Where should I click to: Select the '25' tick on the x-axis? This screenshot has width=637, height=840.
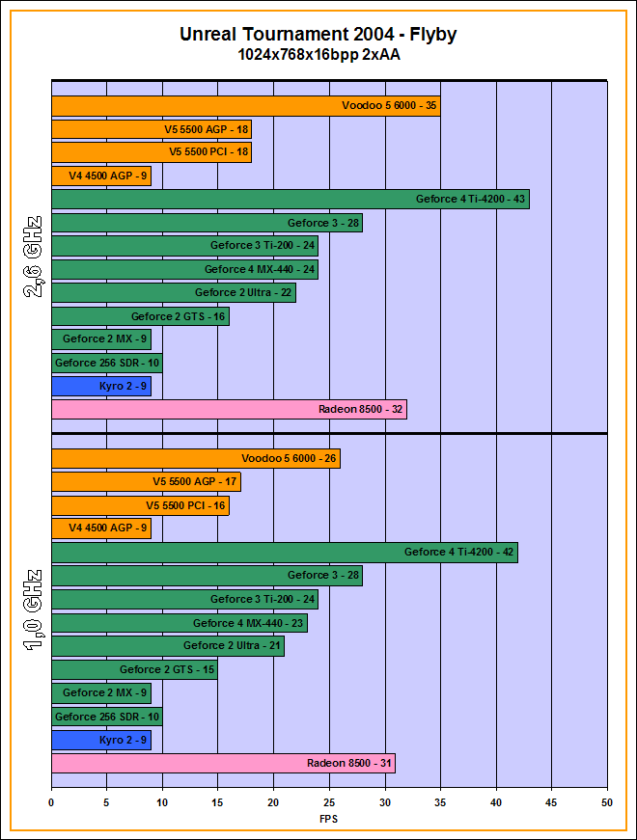tap(329, 800)
